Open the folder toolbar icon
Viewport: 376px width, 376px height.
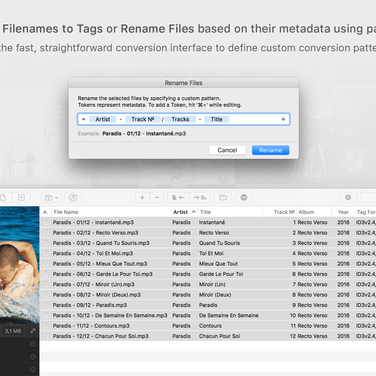click(223, 197)
